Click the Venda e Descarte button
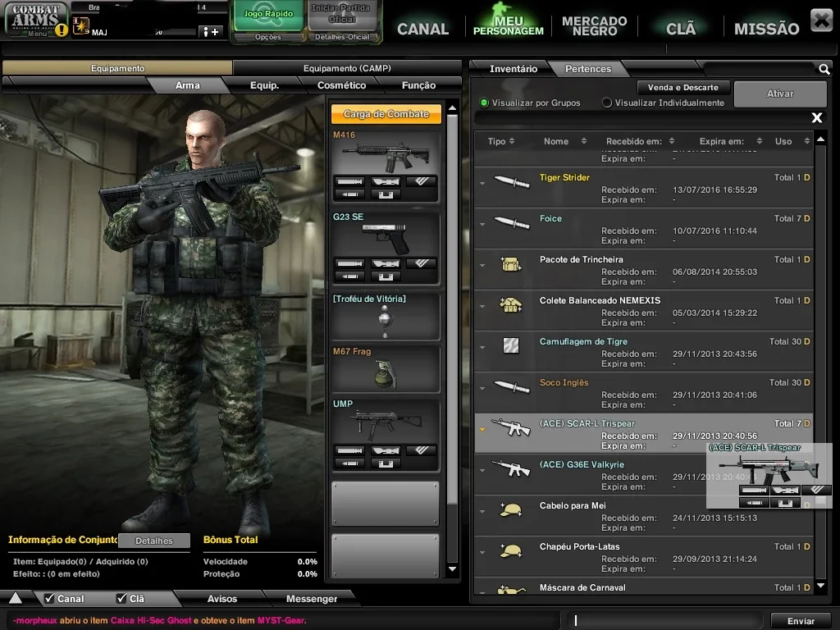840x630 pixels. (x=683, y=87)
